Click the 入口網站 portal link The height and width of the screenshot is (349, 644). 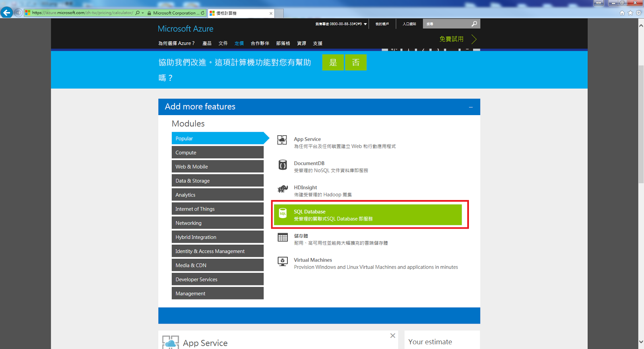[x=409, y=24]
